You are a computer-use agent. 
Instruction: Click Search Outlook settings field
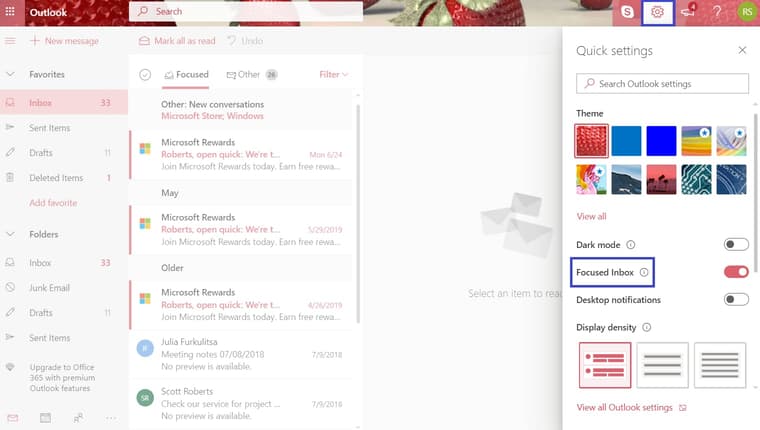click(x=662, y=83)
